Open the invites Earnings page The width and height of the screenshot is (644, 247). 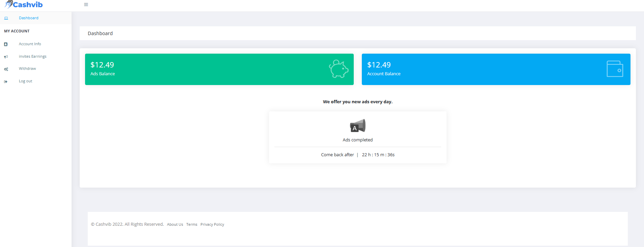32,57
